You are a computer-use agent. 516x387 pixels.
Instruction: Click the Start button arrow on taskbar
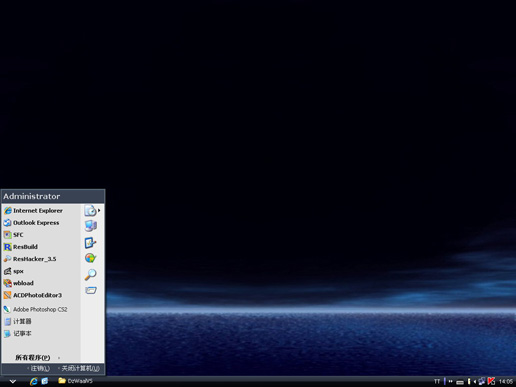click(13, 381)
